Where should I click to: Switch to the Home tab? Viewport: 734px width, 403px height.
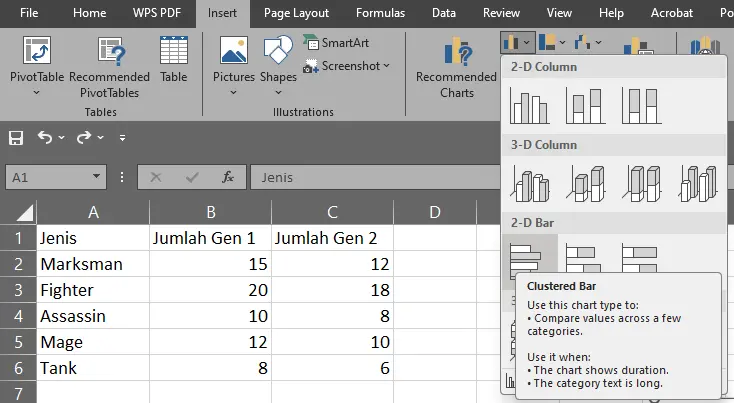(x=89, y=13)
